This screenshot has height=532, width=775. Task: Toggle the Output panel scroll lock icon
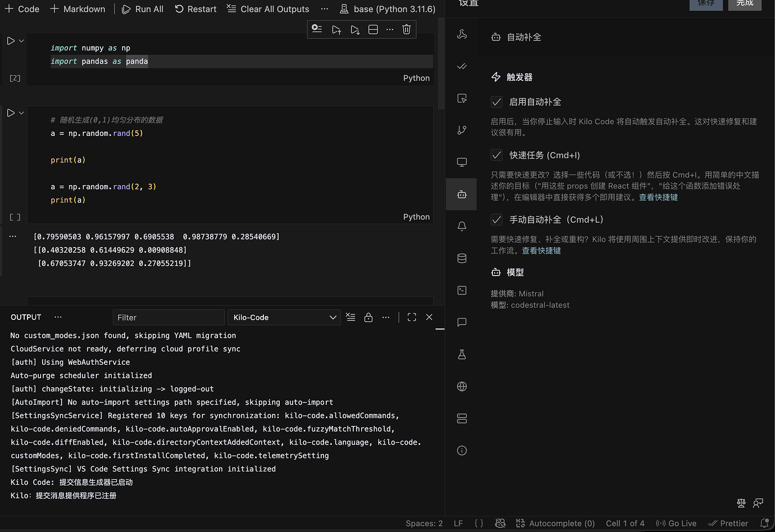point(368,317)
